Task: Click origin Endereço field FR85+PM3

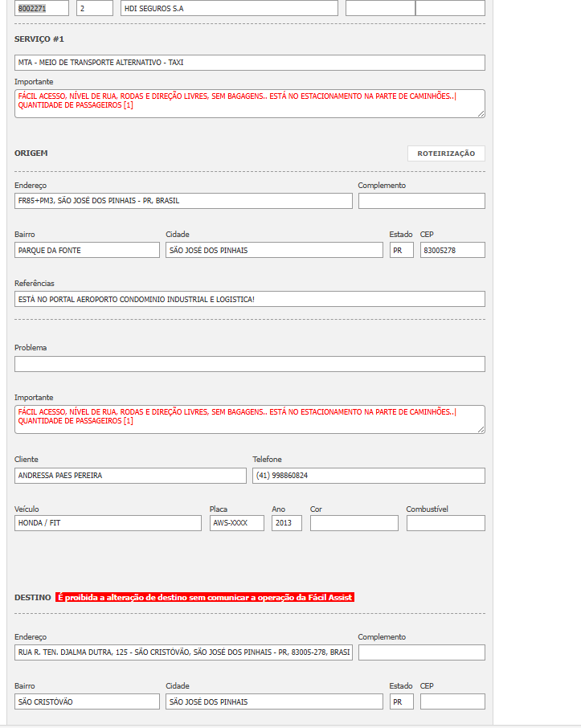Action: click(183, 201)
